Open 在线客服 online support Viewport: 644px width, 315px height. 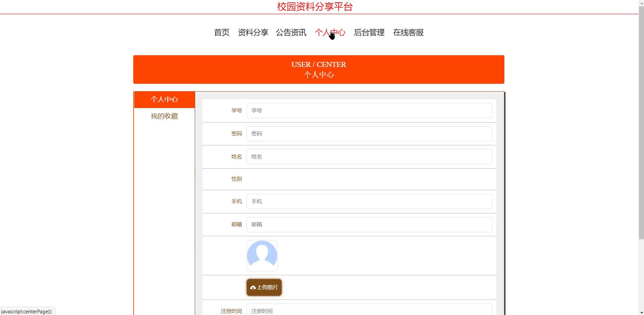click(408, 33)
